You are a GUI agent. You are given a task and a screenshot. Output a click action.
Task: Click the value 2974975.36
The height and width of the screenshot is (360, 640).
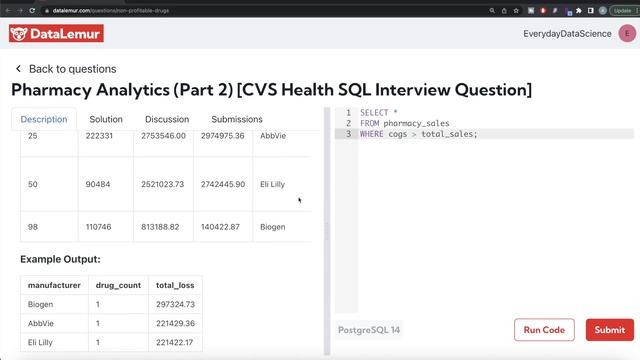pyautogui.click(x=222, y=136)
